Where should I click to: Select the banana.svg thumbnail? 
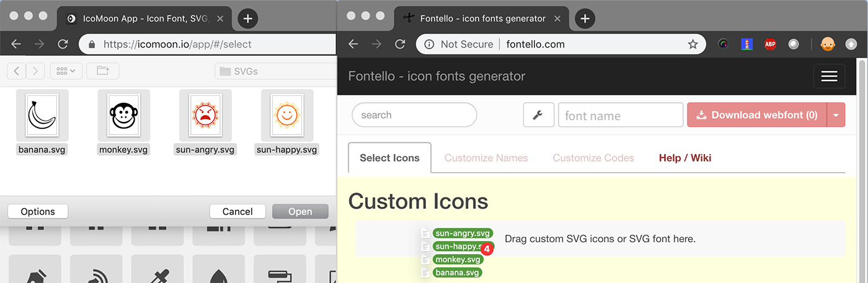point(42,115)
